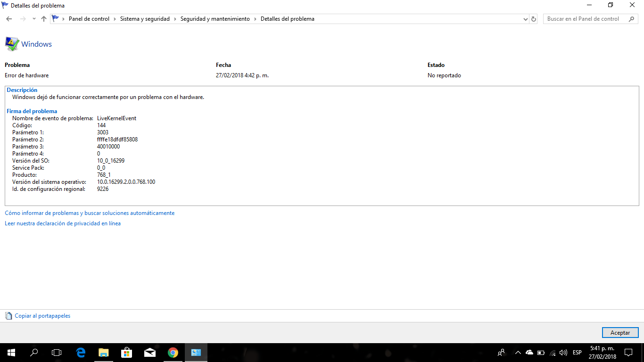Click the Windows problem report icon
Image resolution: width=644 pixels, height=362 pixels.
pos(12,44)
